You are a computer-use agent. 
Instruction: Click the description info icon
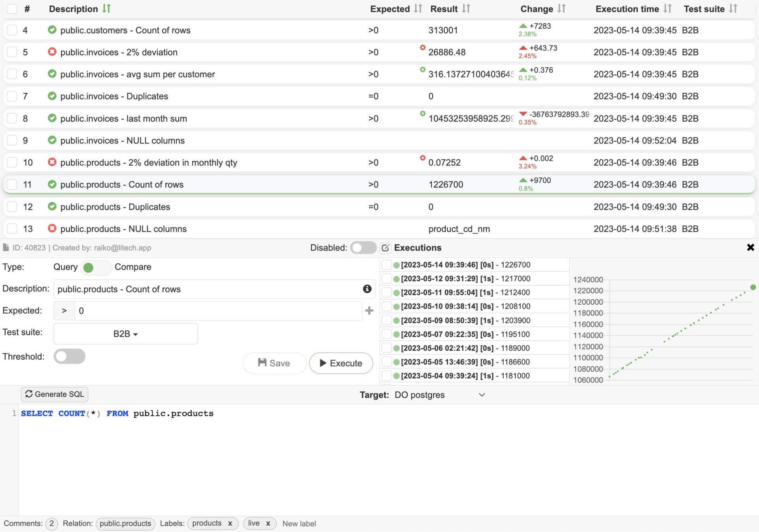tap(367, 289)
